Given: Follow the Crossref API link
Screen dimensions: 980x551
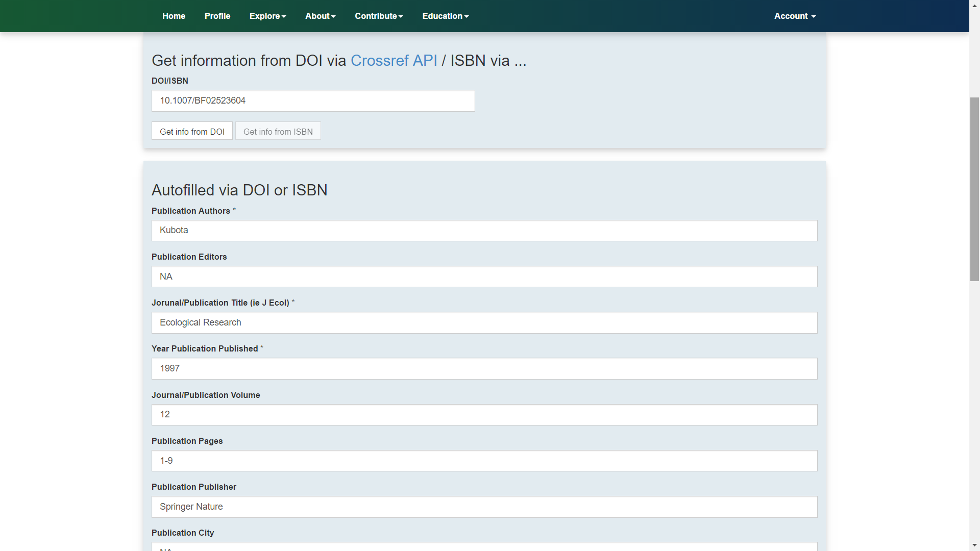Looking at the screenshot, I should pyautogui.click(x=394, y=60).
